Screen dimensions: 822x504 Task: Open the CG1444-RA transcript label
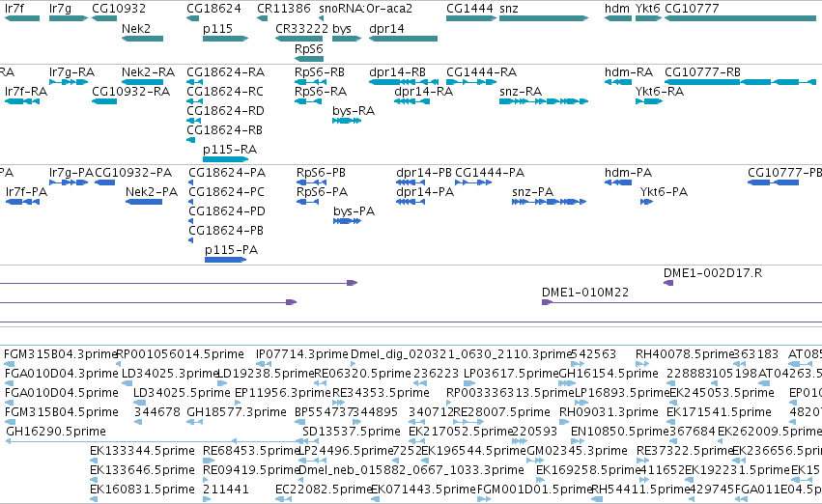(x=481, y=71)
